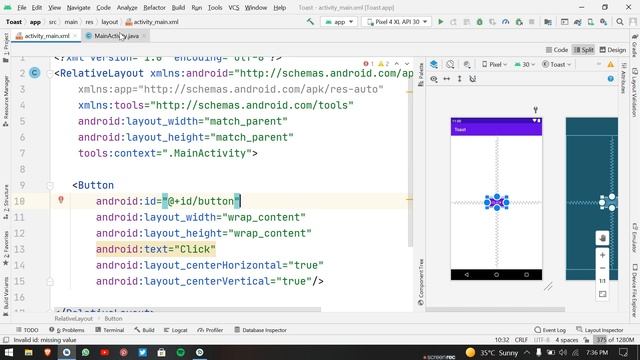Viewport: 640px width, 360px height.
Task: Open the Profile app gauge icon
Action: point(506,22)
